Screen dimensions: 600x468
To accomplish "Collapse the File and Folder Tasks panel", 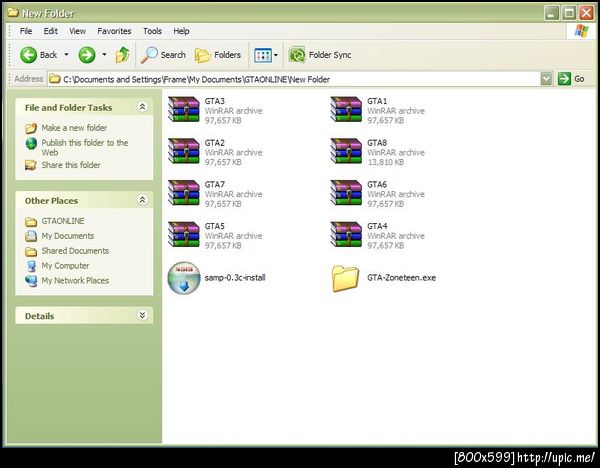I will point(142,107).
